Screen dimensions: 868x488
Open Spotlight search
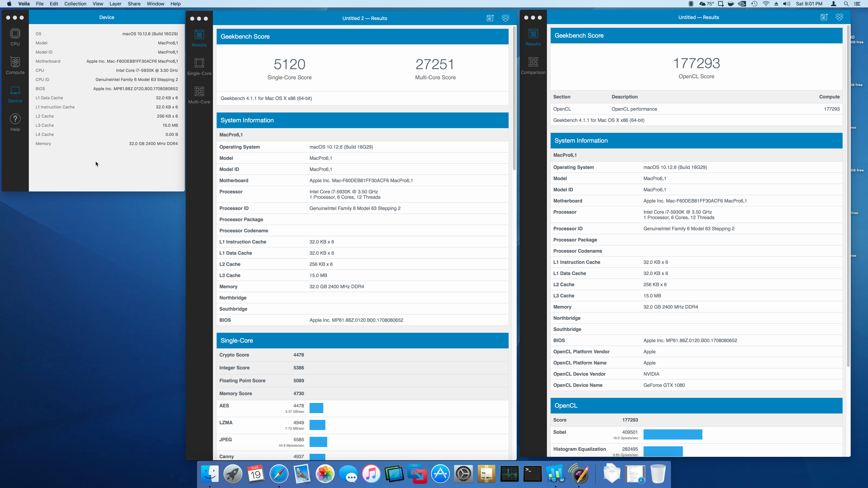[846, 4]
